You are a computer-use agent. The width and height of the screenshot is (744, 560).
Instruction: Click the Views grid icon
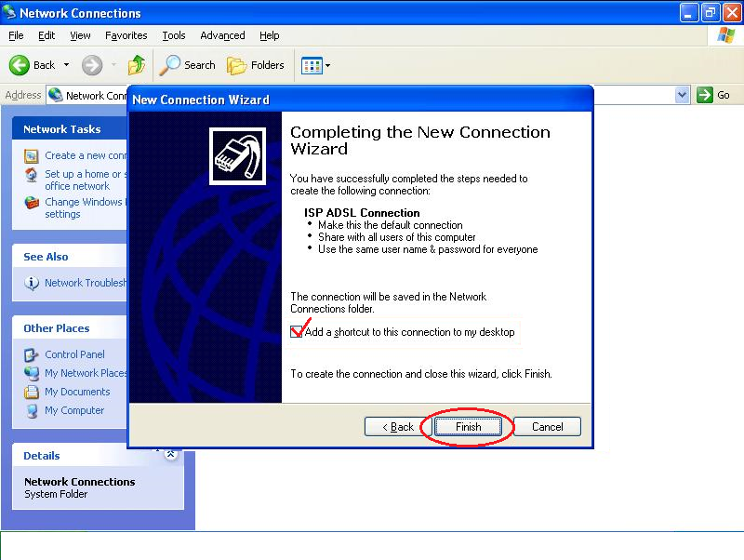[x=311, y=65]
